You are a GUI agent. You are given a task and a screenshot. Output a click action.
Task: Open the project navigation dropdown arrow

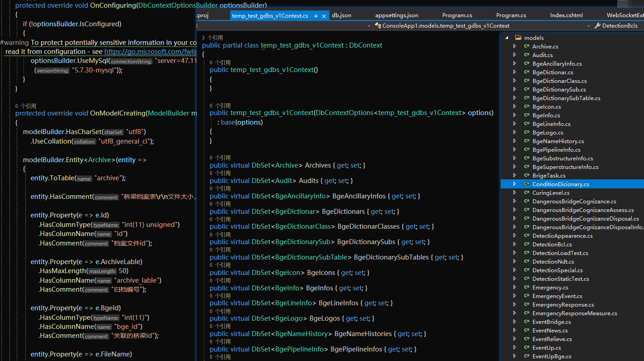pyautogui.click(x=369, y=26)
